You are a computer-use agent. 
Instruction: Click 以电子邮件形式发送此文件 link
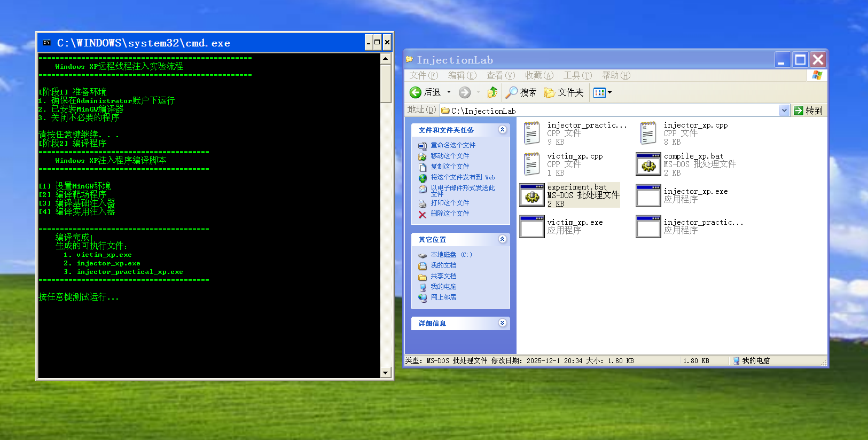coord(463,191)
